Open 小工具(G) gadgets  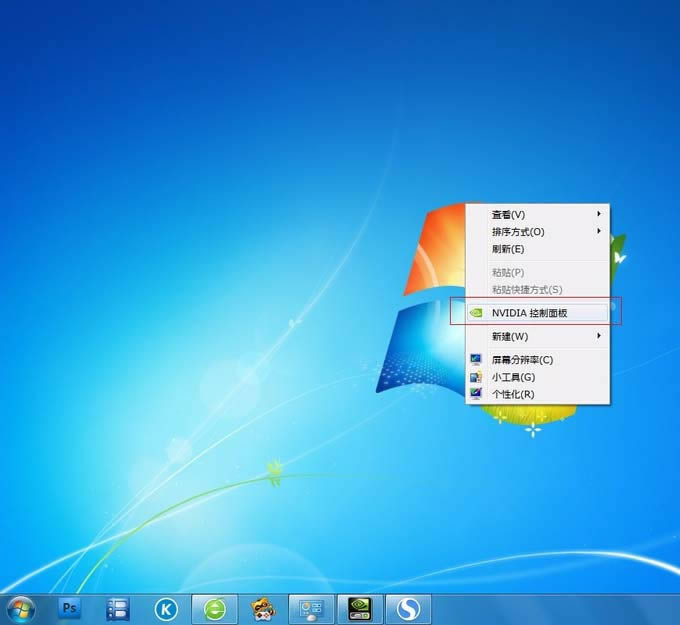[537, 377]
